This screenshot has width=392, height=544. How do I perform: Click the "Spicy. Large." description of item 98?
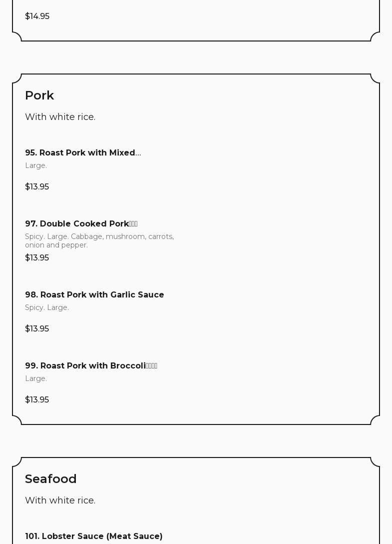point(47,307)
